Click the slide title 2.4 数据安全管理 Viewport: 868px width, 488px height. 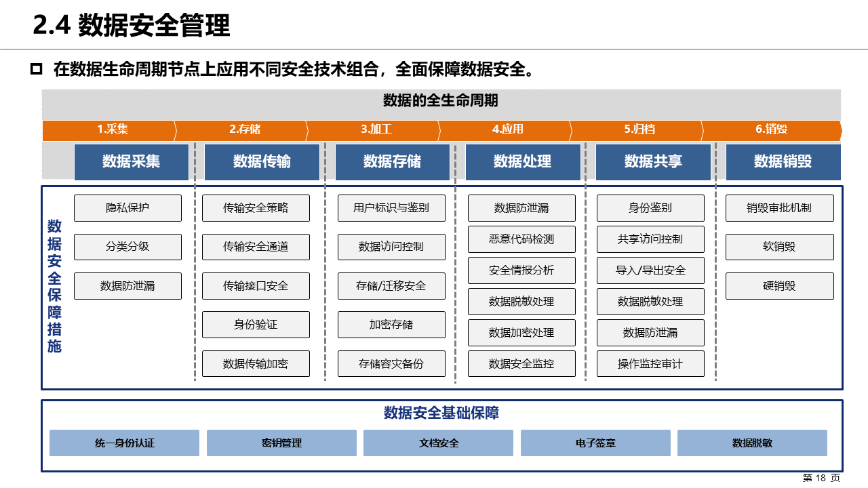132,25
